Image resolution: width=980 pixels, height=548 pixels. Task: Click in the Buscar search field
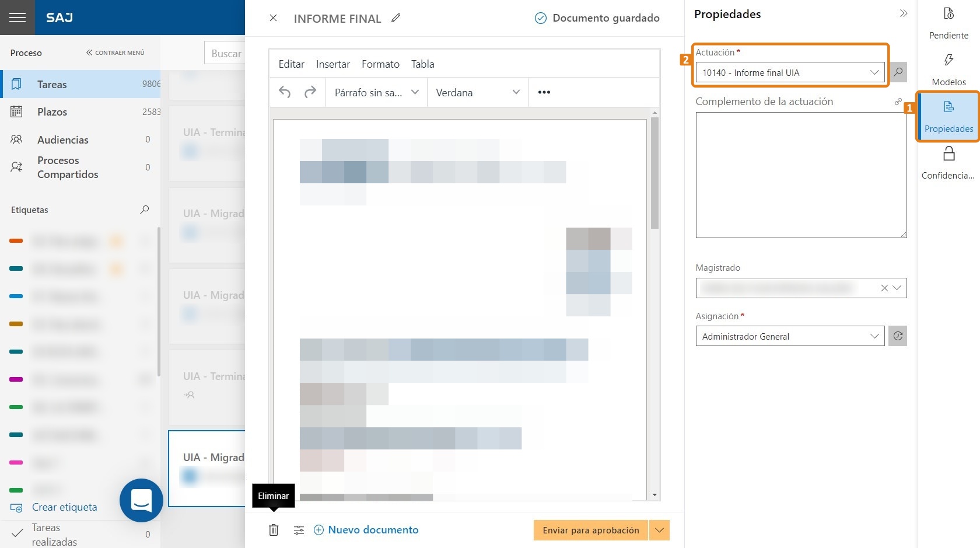pyautogui.click(x=225, y=53)
